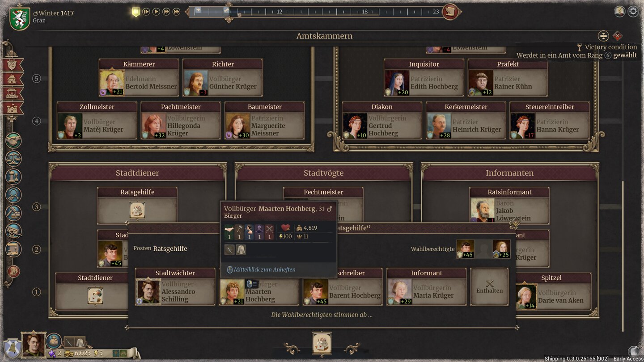Select Diakon Gertrud Hochberg's office card
This screenshot has height=362, width=644.
[x=382, y=121]
